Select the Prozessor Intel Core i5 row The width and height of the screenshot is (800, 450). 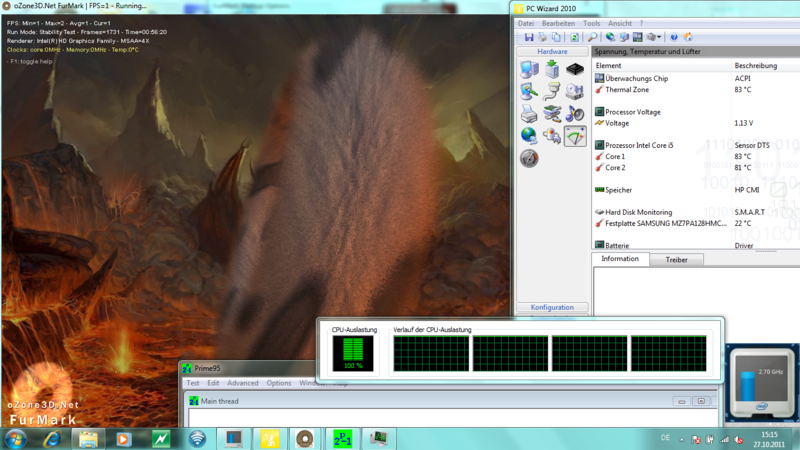pos(696,145)
